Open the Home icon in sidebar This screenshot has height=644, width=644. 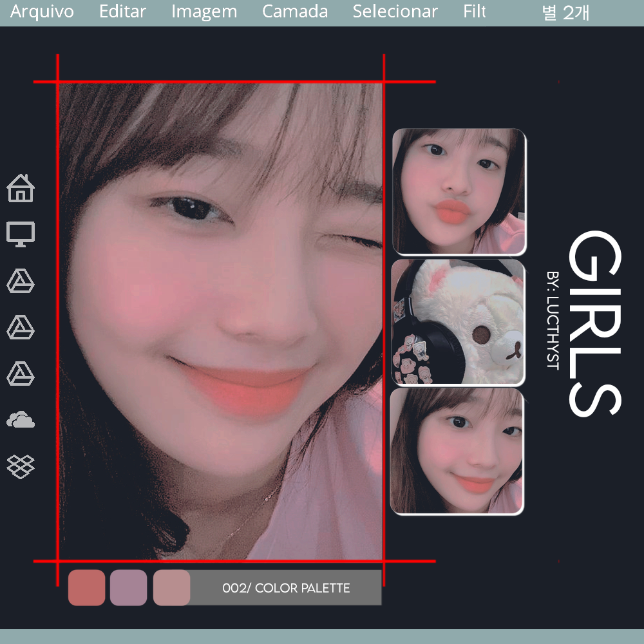click(21, 188)
